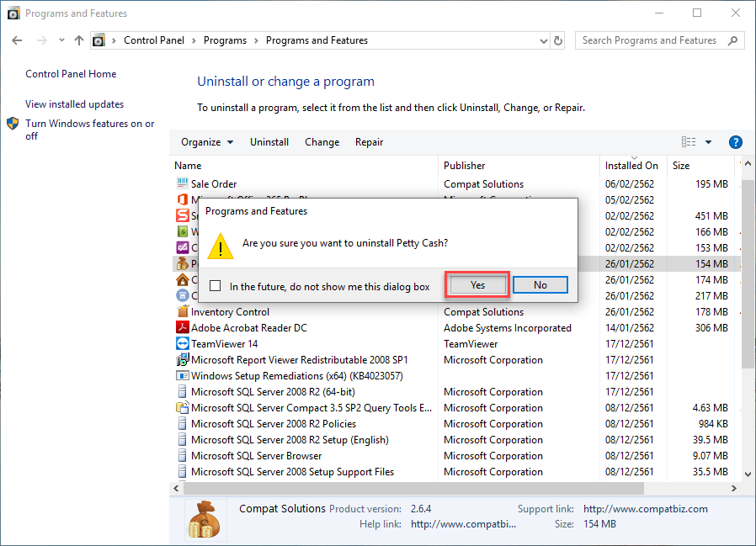Click SQL Server 2008 R2 Setup (English) icon
This screenshot has width=756, height=546.
tap(182, 439)
